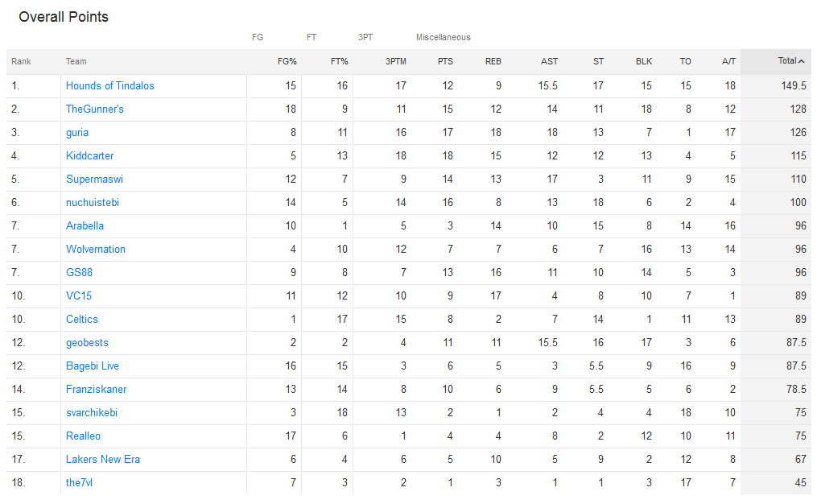This screenshot has height=504, width=817.
Task: Open Bagebi Live team page
Action: [x=93, y=366]
